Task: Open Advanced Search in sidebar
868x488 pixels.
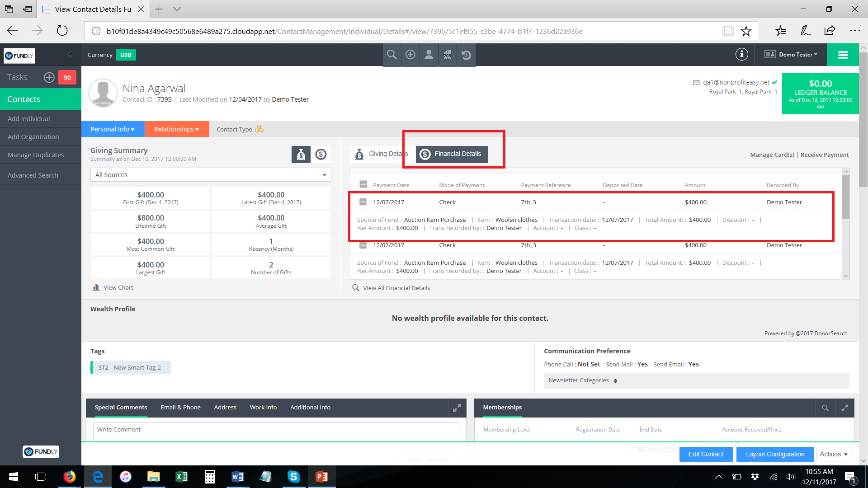Action: tap(41, 175)
